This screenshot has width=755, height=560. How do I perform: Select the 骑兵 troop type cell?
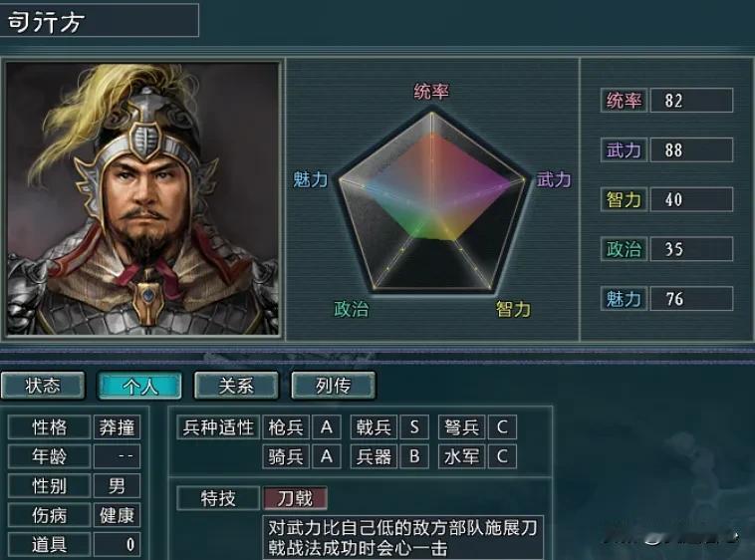[286, 456]
